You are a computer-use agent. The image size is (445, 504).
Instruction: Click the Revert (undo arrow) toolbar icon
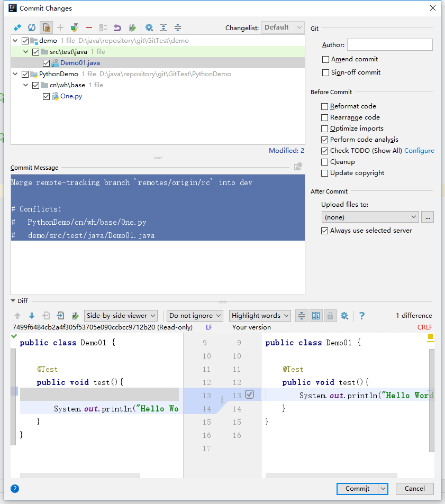pyautogui.click(x=117, y=28)
